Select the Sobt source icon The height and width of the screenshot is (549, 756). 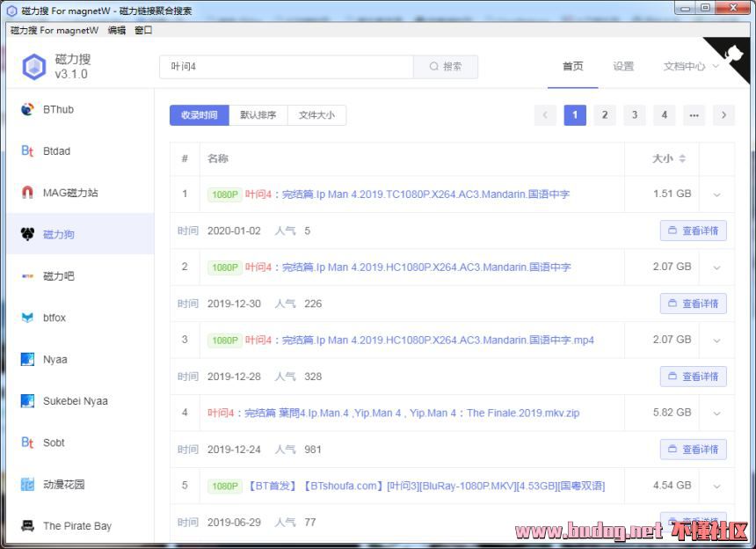point(27,443)
